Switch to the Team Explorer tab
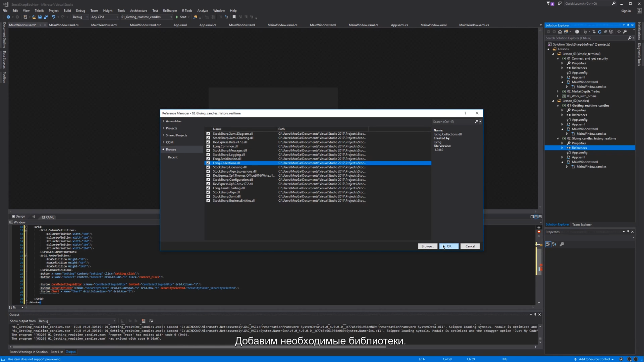This screenshot has height=362, width=644. pos(582,225)
